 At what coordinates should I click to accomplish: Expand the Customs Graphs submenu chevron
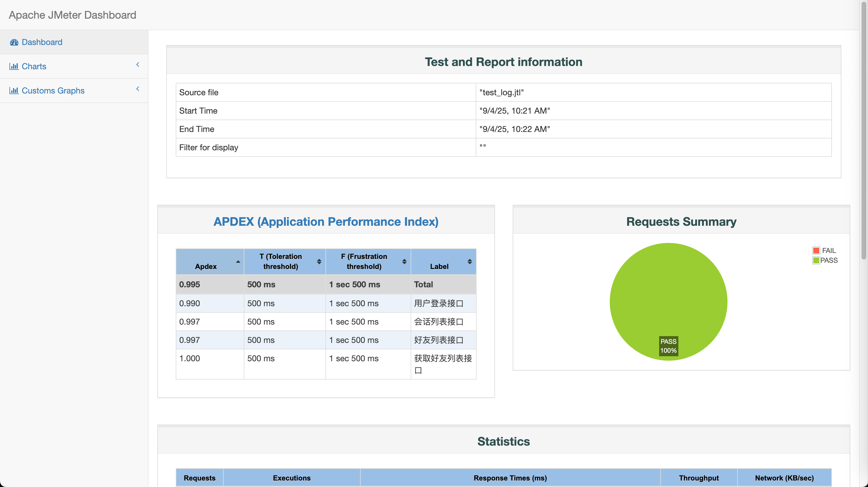point(138,89)
